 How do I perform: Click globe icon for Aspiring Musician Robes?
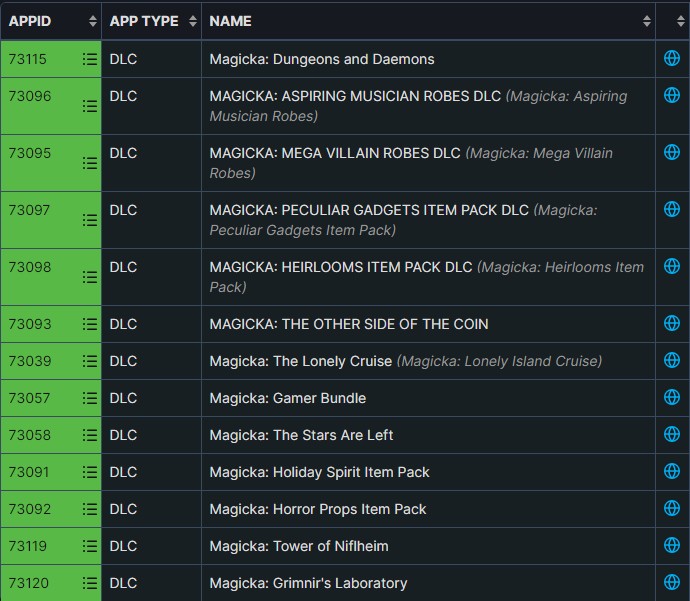(672, 95)
